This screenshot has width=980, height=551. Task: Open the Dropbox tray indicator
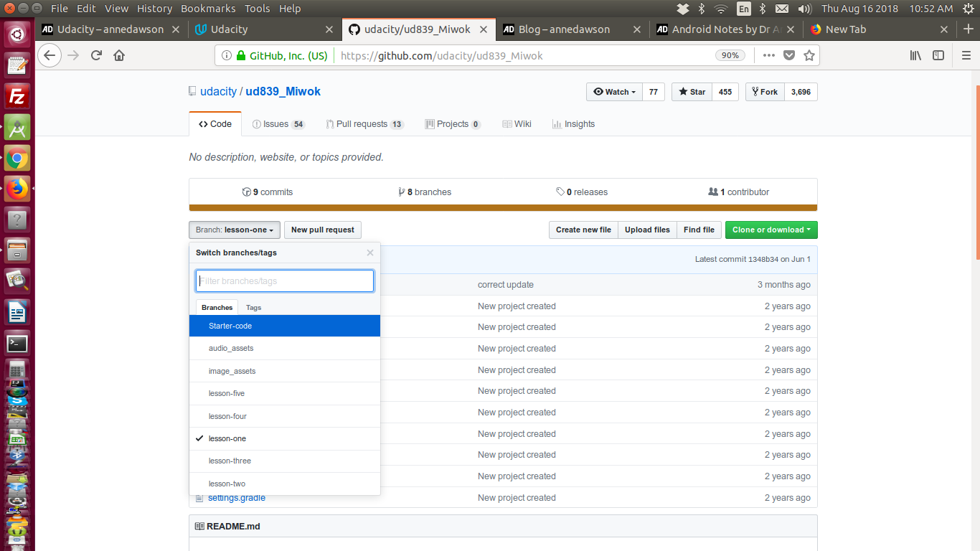[683, 9]
